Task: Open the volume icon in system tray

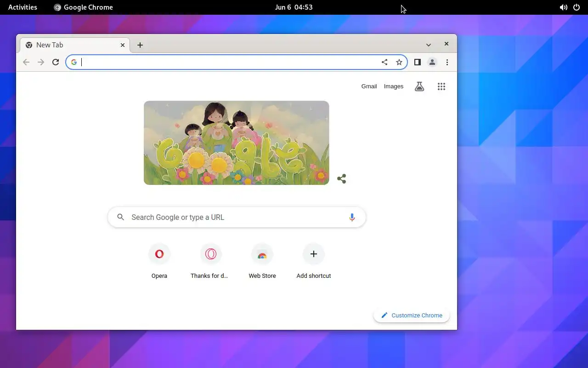Action: 563,7
